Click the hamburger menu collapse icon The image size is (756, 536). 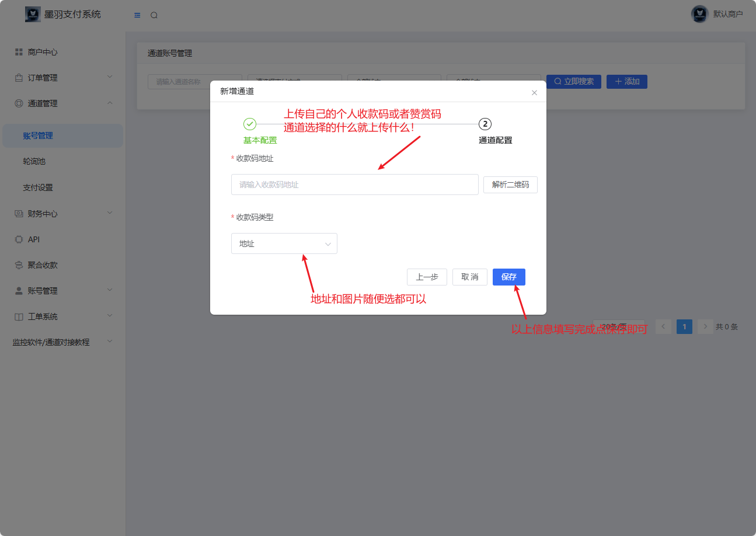point(137,15)
